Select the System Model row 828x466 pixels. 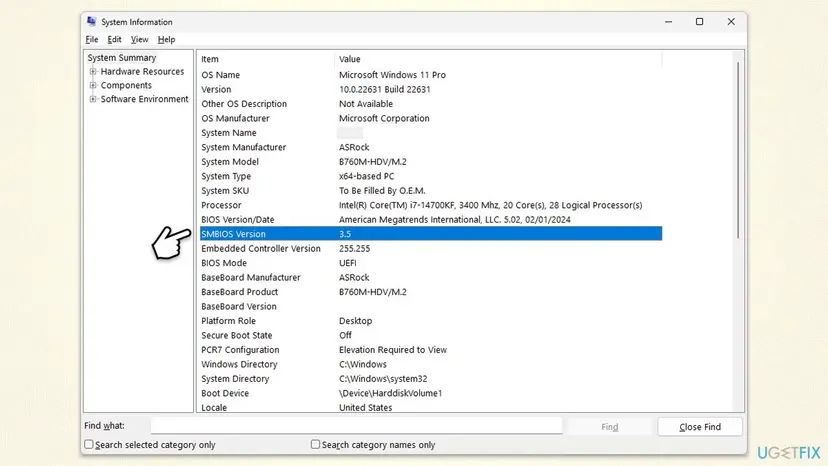pyautogui.click(x=431, y=162)
